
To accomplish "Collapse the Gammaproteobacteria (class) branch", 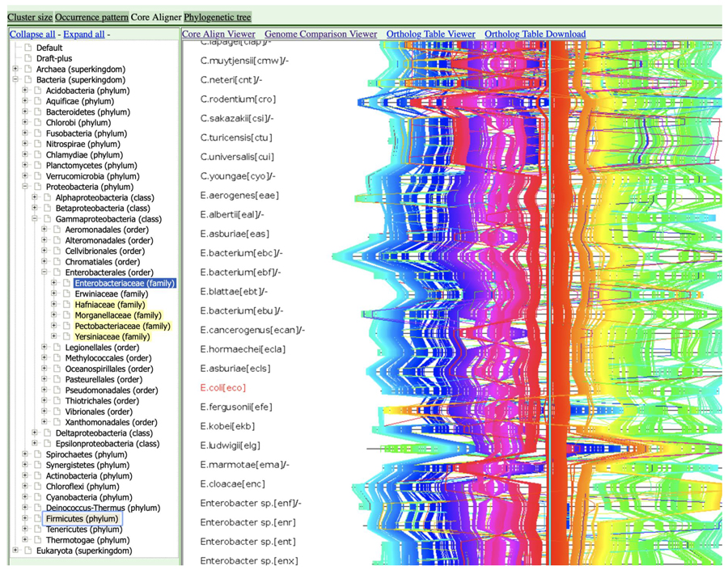I will 35,219.
